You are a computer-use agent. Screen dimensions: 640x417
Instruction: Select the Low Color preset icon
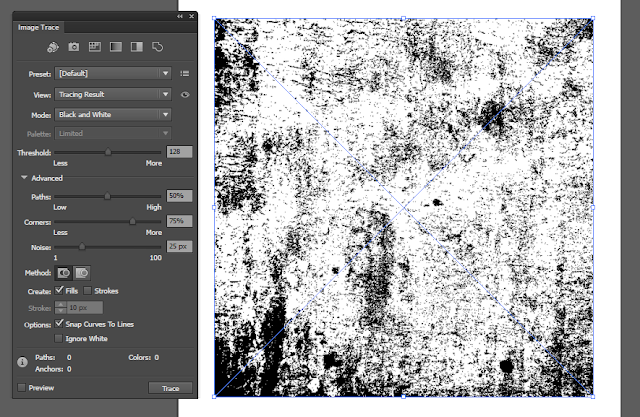(x=95, y=47)
